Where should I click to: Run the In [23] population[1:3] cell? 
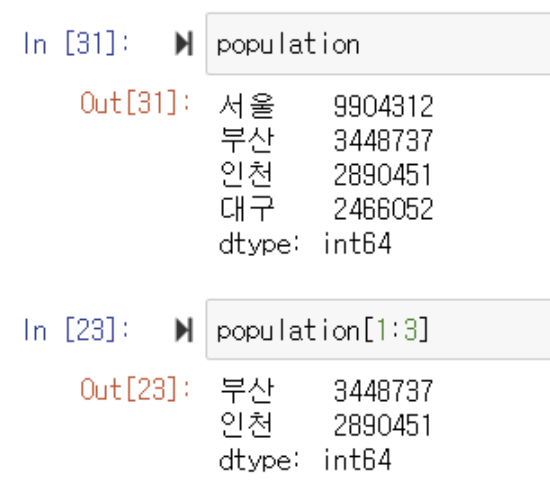[x=184, y=330]
